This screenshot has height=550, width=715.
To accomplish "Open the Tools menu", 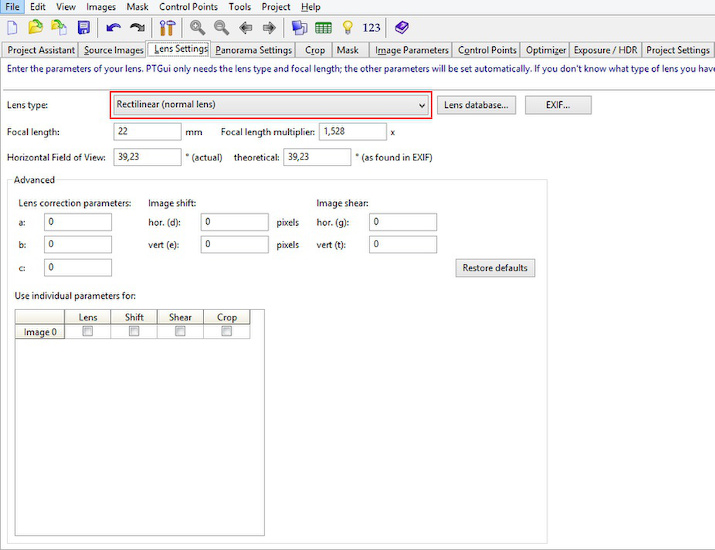I will (239, 7).
